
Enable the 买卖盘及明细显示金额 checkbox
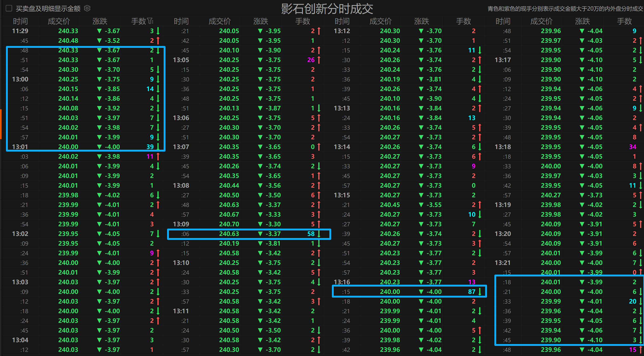[x=9, y=9]
